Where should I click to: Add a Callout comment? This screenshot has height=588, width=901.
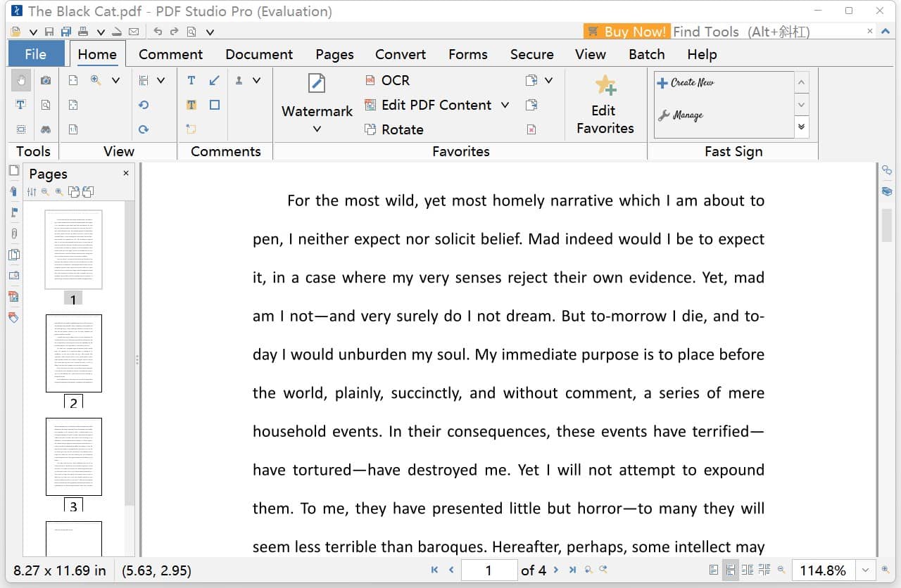click(x=191, y=129)
